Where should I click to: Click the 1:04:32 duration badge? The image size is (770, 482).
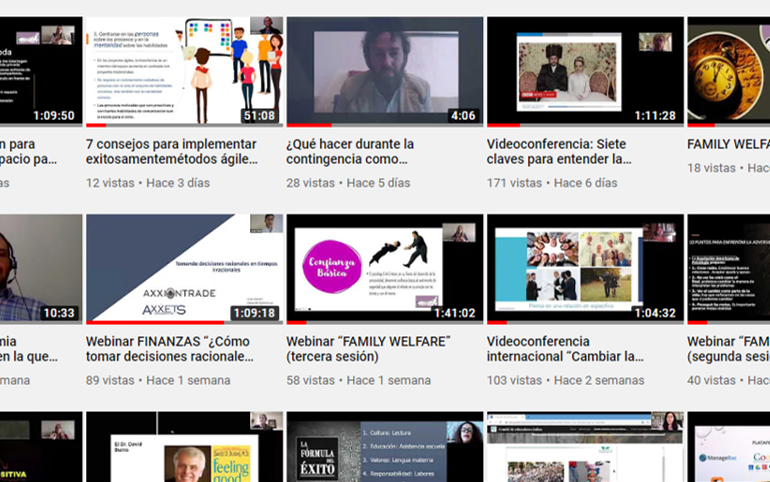click(x=655, y=313)
